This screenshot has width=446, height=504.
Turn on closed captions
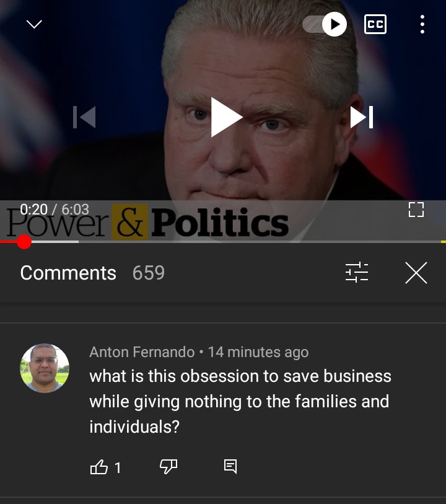(x=375, y=24)
